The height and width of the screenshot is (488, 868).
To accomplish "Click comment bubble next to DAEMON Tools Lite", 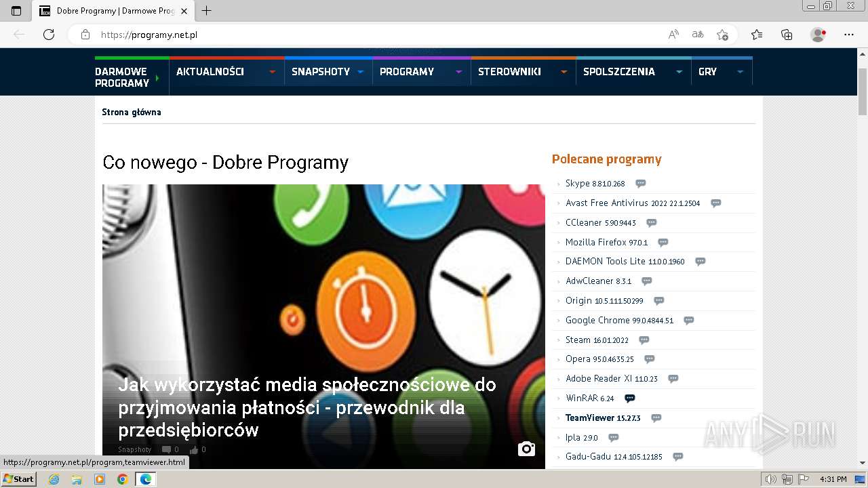I will (701, 262).
